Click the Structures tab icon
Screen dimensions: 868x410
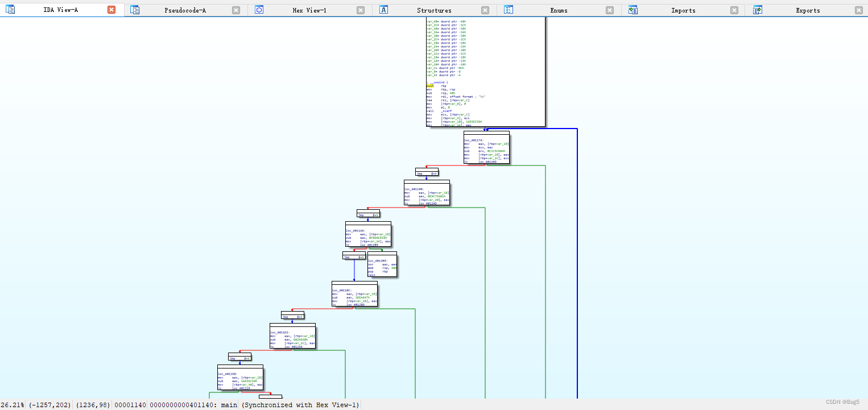(383, 10)
